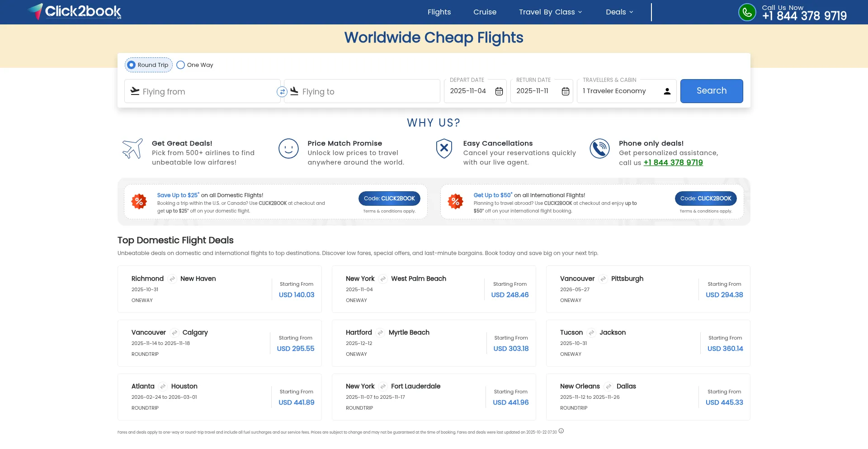Expand the Deals dropdown menu

tap(619, 12)
